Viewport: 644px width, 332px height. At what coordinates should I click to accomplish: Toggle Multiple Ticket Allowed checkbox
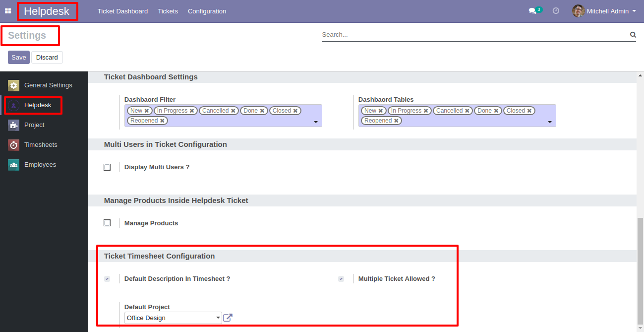click(341, 279)
